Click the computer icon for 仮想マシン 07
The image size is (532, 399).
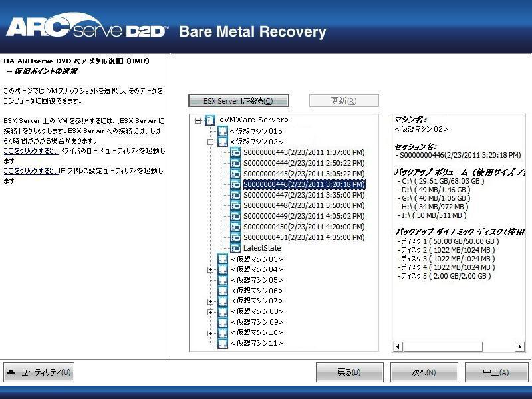pos(223,301)
